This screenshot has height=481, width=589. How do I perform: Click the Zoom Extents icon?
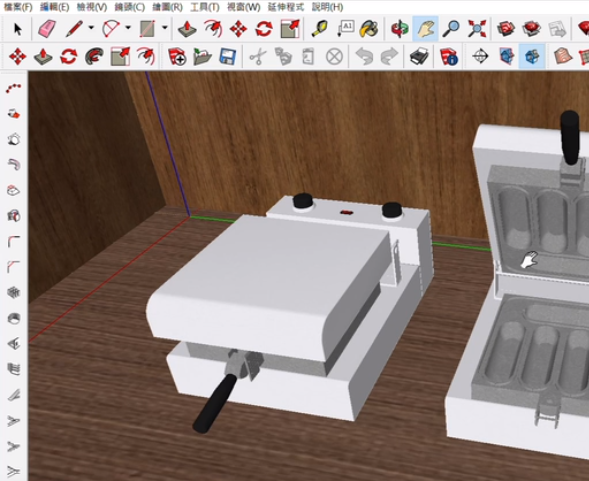tap(477, 29)
